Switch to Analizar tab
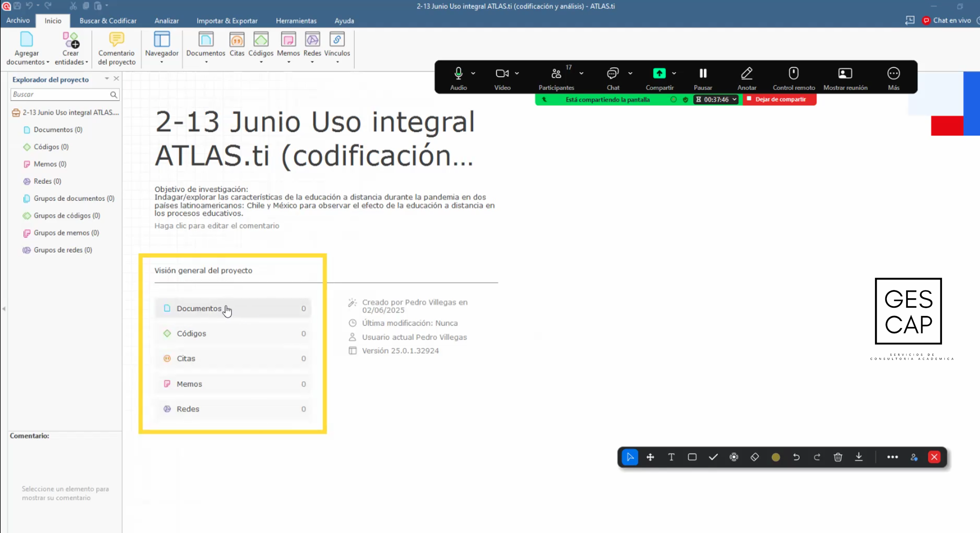The image size is (980, 533). [166, 20]
